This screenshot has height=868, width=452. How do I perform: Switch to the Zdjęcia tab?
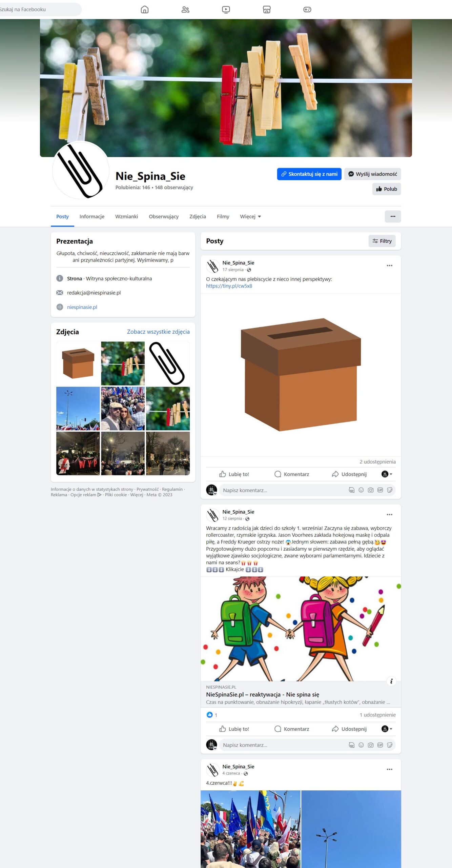(x=198, y=217)
